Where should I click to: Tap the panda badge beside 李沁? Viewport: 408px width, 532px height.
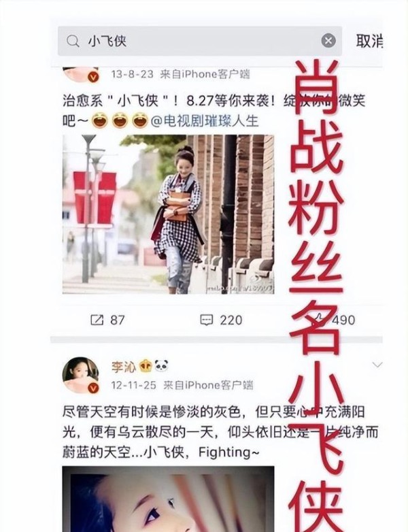tap(161, 365)
